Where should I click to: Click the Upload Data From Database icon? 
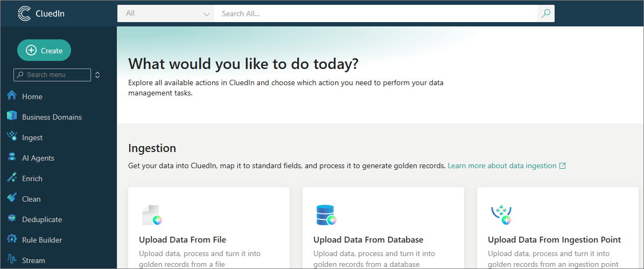tap(326, 215)
